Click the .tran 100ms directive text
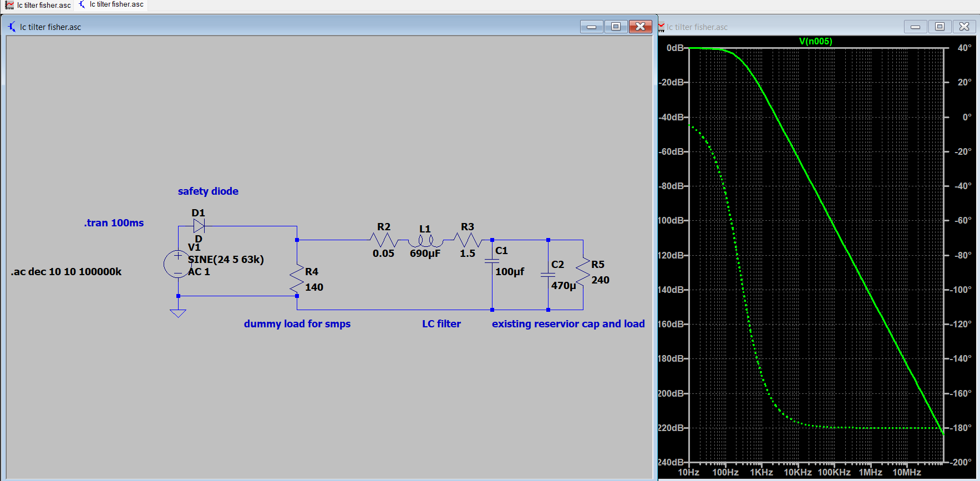This screenshot has width=980, height=481. [x=114, y=222]
